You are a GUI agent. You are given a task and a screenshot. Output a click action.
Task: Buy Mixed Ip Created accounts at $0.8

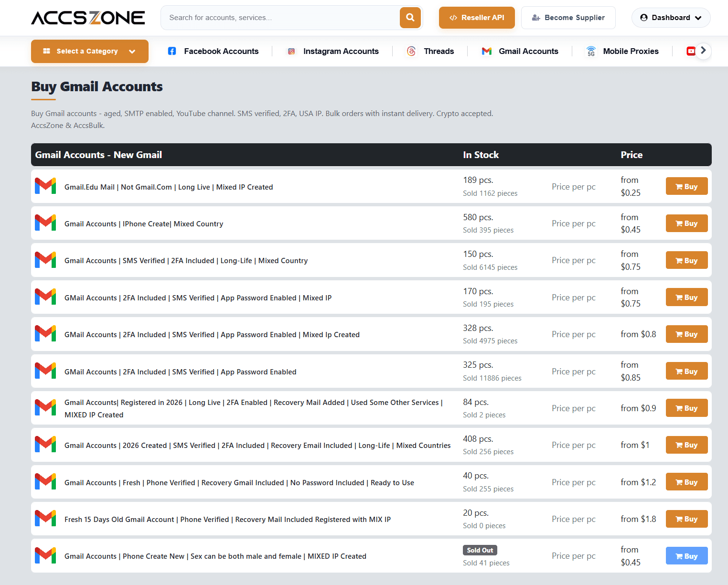click(686, 334)
